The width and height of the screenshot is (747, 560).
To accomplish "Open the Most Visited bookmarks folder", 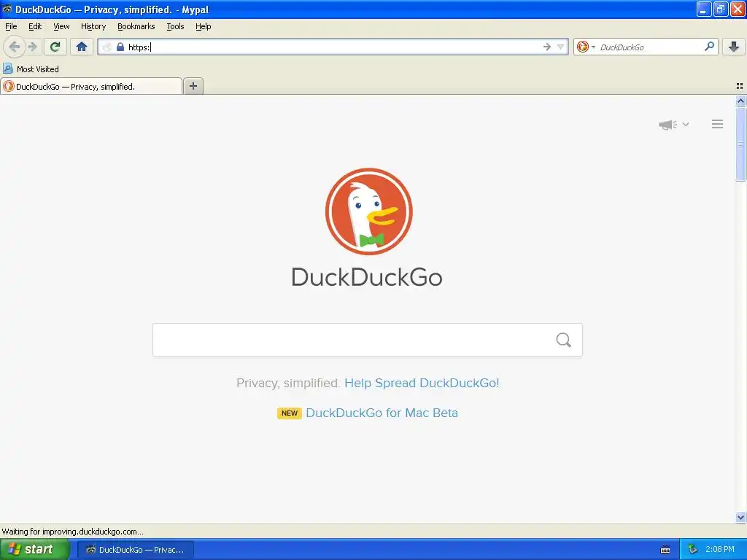I will tap(31, 69).
